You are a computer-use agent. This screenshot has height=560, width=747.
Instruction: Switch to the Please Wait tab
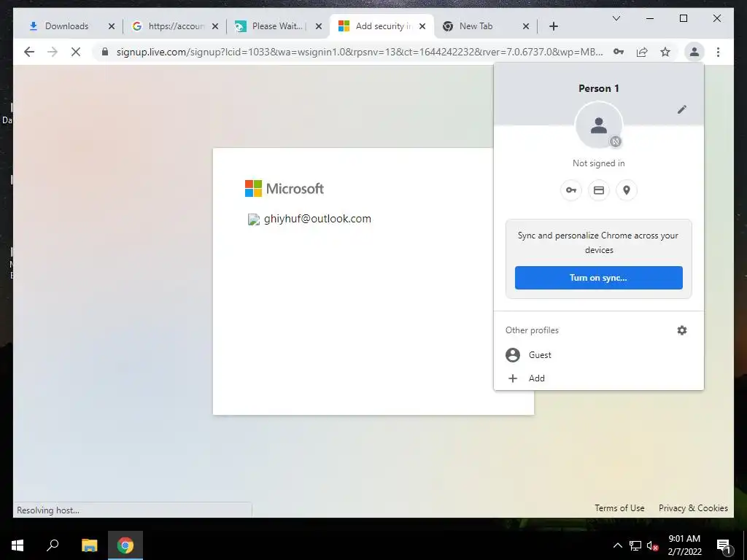click(277, 26)
